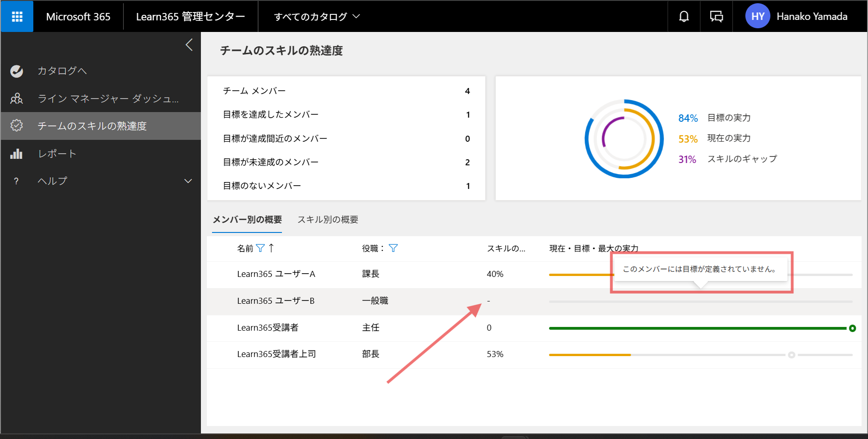
Task: Click the 課長 role cell
Action: click(371, 274)
